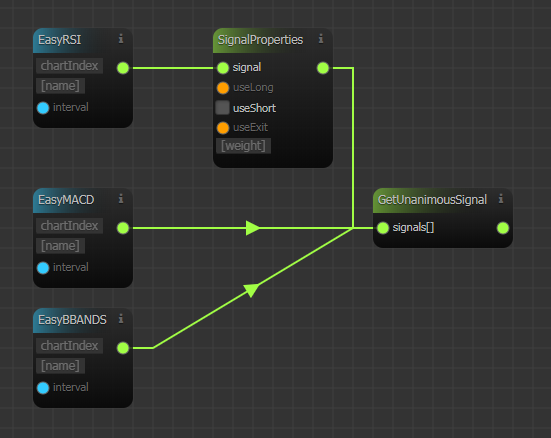The height and width of the screenshot is (438, 551).
Task: Select the SignalProperties signal output port
Action: click(323, 68)
